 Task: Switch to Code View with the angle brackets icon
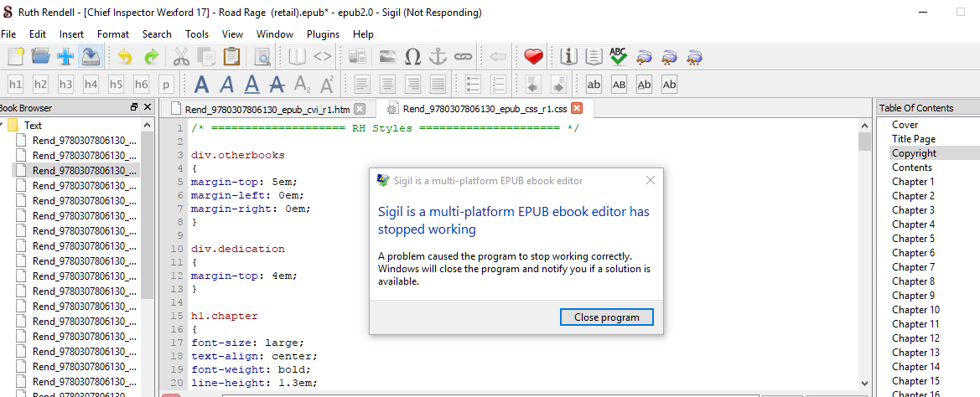point(323,57)
